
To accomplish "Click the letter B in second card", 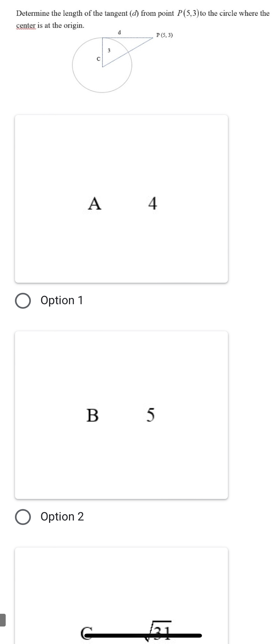I will point(92,415).
